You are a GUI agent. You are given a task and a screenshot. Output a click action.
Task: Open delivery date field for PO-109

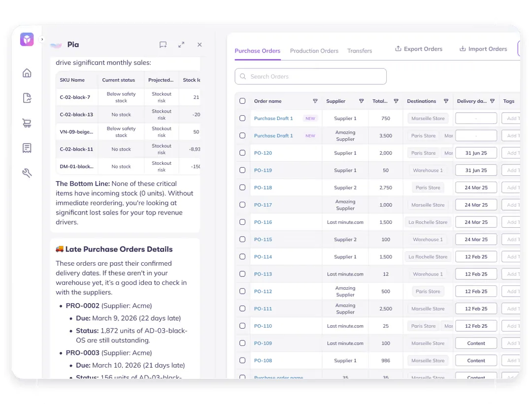[476, 343]
